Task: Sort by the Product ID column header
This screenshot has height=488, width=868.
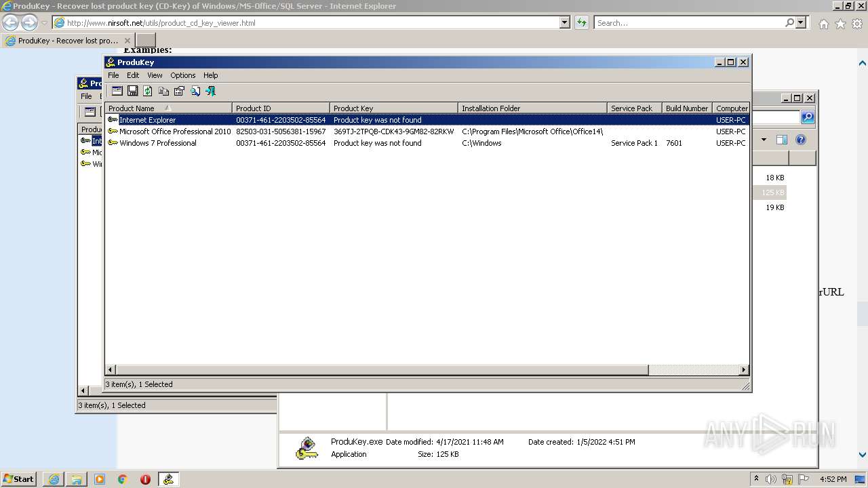Action: click(281, 108)
